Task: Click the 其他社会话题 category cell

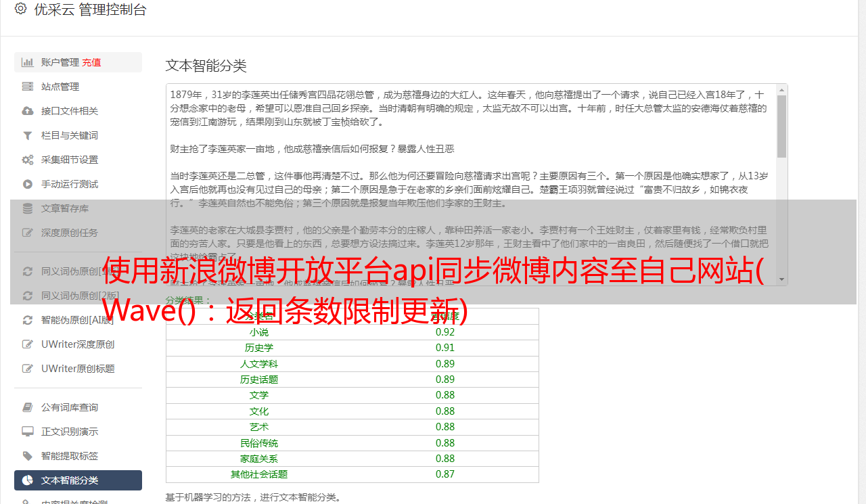Action: [x=259, y=474]
